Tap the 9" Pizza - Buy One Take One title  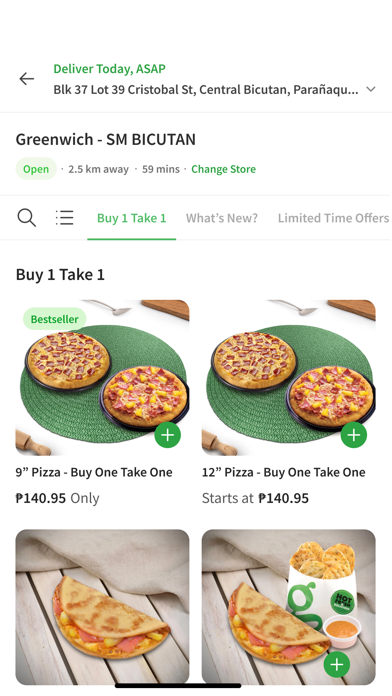point(94,472)
